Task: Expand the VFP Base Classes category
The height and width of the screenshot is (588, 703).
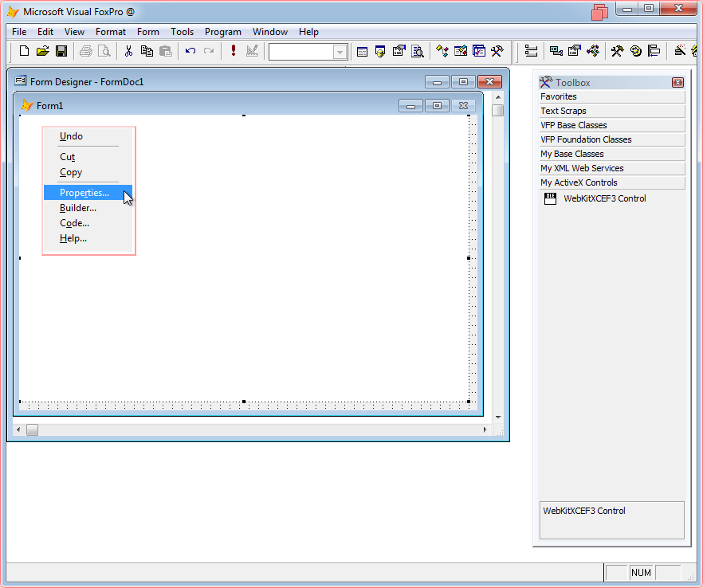Action: pos(612,126)
